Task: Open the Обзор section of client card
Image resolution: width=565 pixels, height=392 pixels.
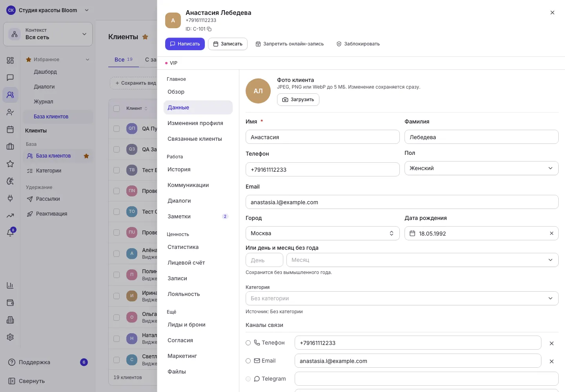Action: pyautogui.click(x=198, y=92)
